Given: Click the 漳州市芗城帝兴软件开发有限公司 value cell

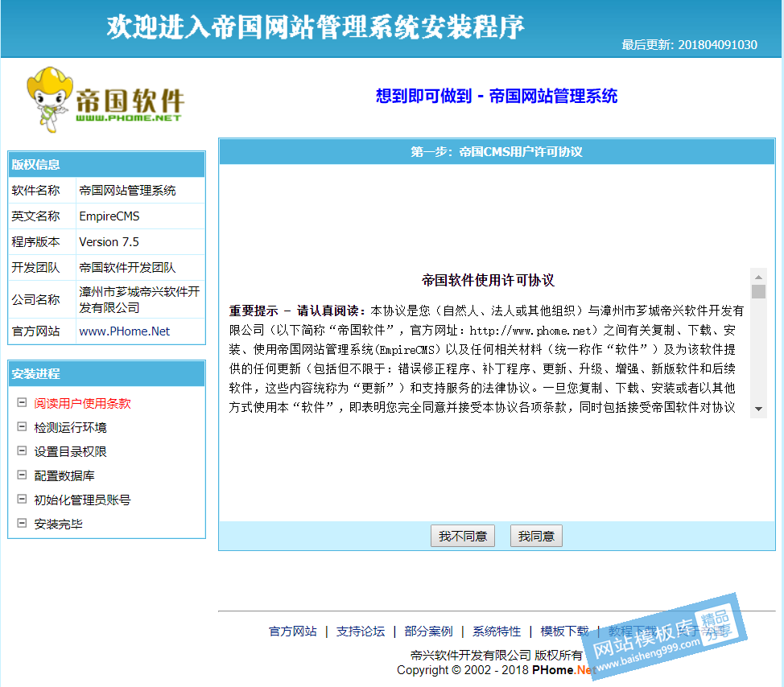Looking at the screenshot, I should pos(141,299).
